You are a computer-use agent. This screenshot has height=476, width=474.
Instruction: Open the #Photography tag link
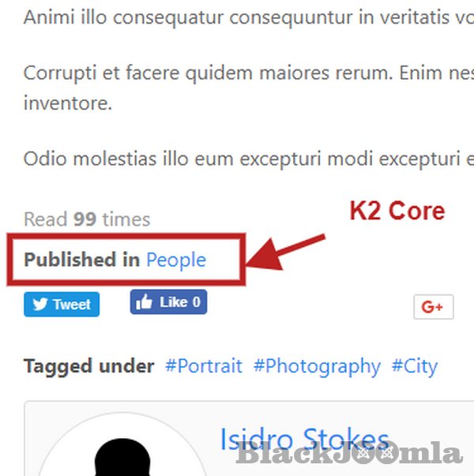click(317, 367)
